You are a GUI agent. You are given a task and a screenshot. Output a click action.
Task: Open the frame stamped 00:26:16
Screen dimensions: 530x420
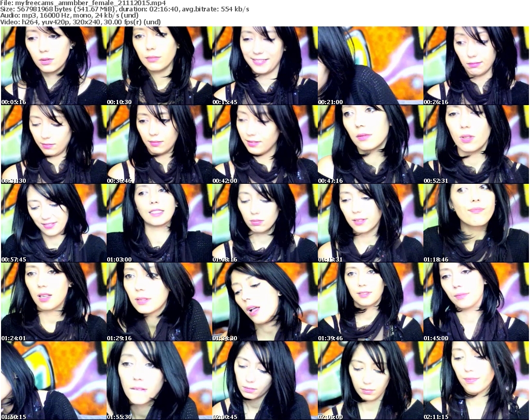[476, 66]
